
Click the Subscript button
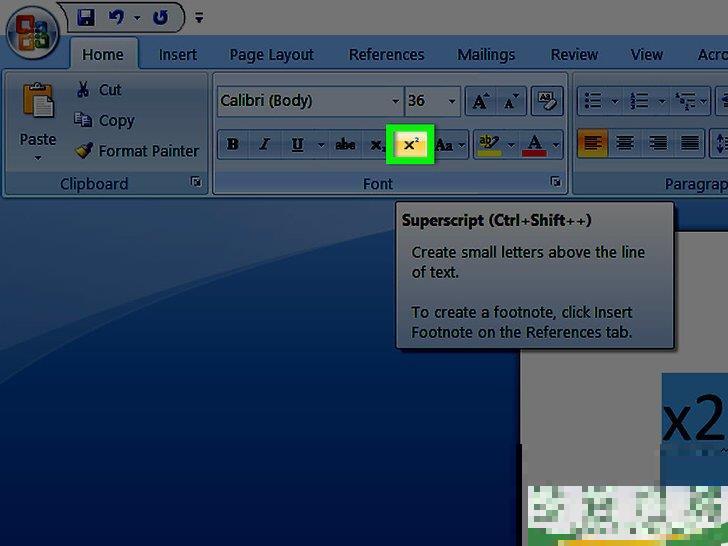[x=377, y=145]
